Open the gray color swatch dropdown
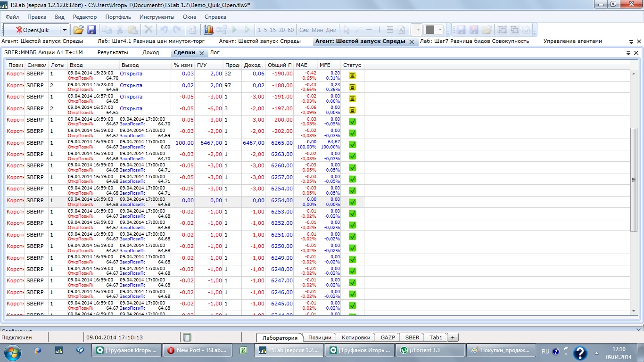The width and height of the screenshot is (644, 362). pyautogui.click(x=440, y=30)
